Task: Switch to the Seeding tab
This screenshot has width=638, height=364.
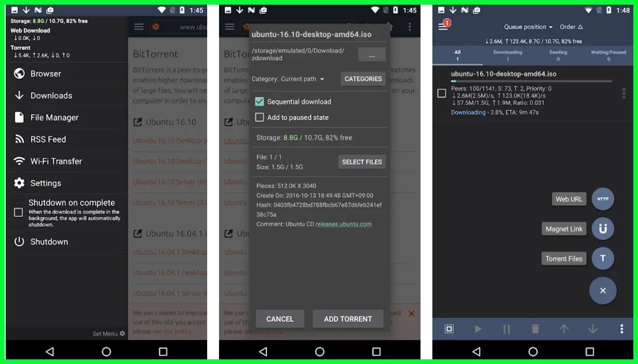Action: pos(558,56)
